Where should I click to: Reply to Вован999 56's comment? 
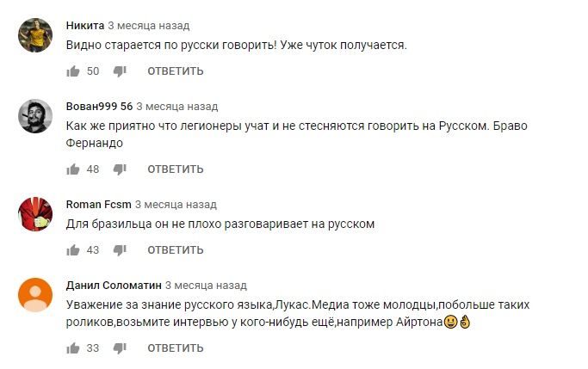[x=176, y=169]
